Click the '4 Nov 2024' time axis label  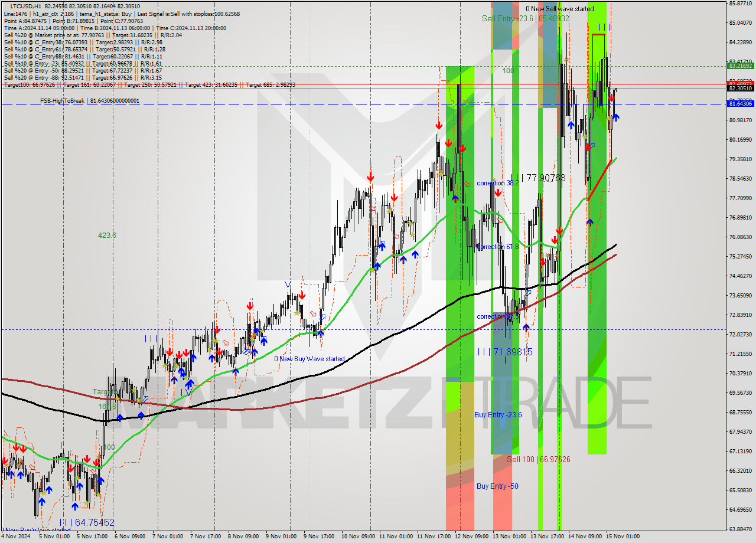(16, 537)
